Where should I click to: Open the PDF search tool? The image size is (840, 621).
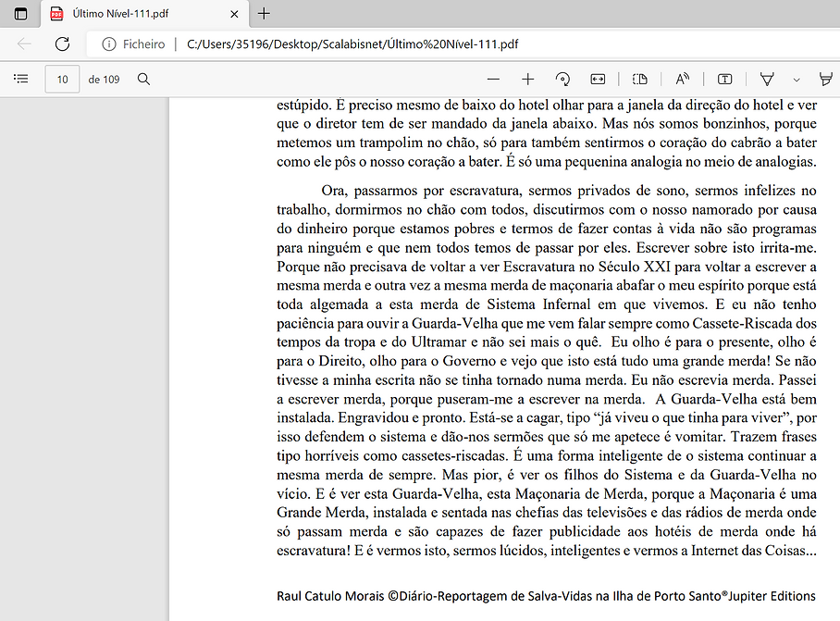coord(143,80)
